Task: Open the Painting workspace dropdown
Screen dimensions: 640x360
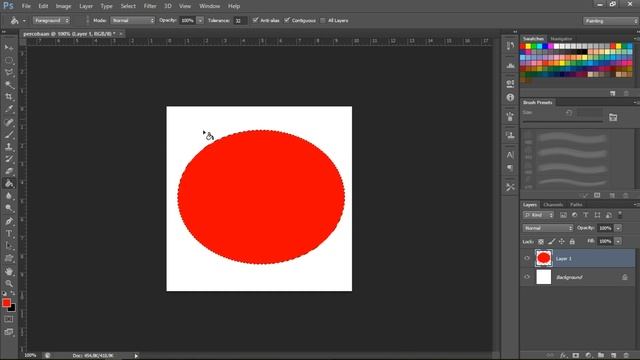Action: (x=610, y=21)
